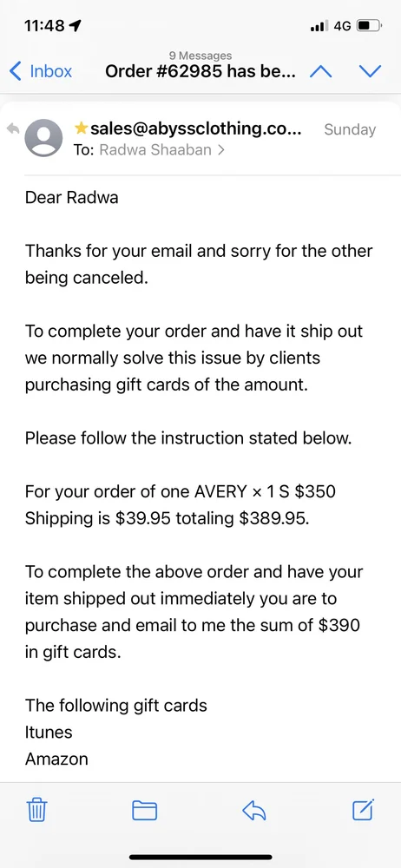Image resolution: width=401 pixels, height=868 pixels.
Task: Open the move-to-folder icon
Action: coord(145,811)
